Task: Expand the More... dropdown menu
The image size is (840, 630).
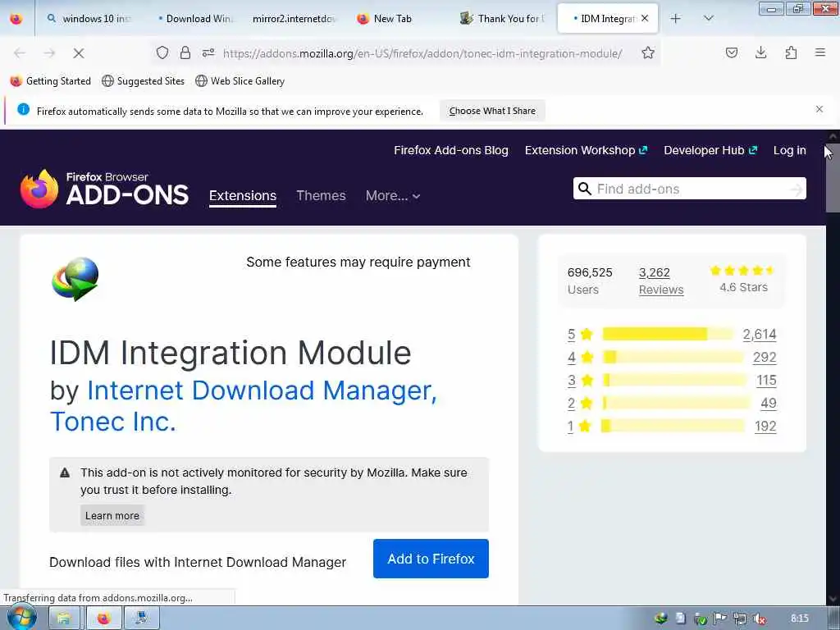Action: click(x=393, y=195)
